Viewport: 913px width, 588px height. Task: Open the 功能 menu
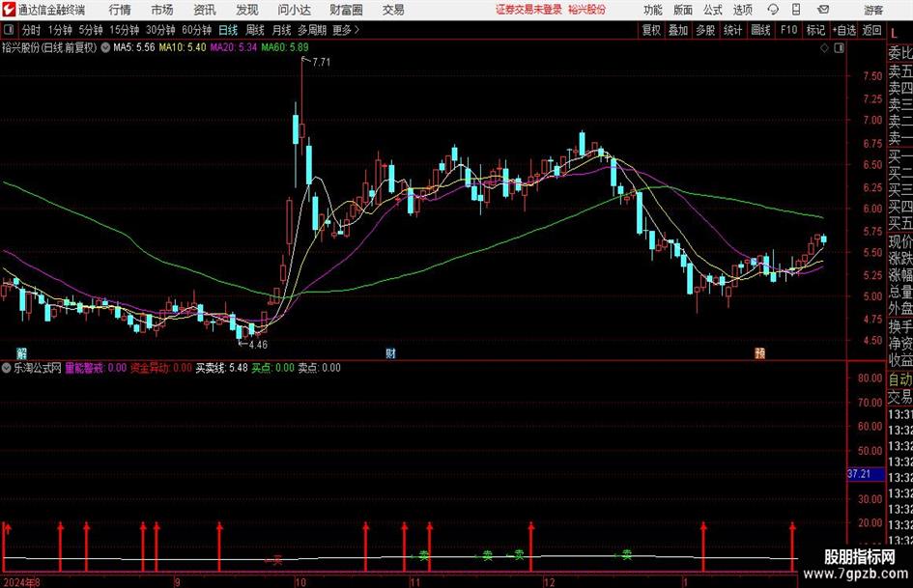coord(653,10)
